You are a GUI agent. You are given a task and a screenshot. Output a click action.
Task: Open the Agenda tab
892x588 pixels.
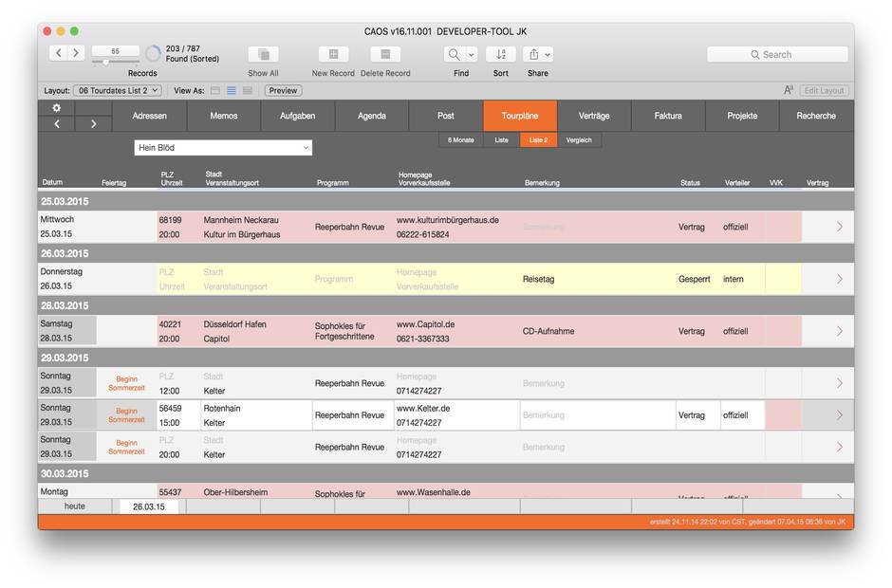371,116
